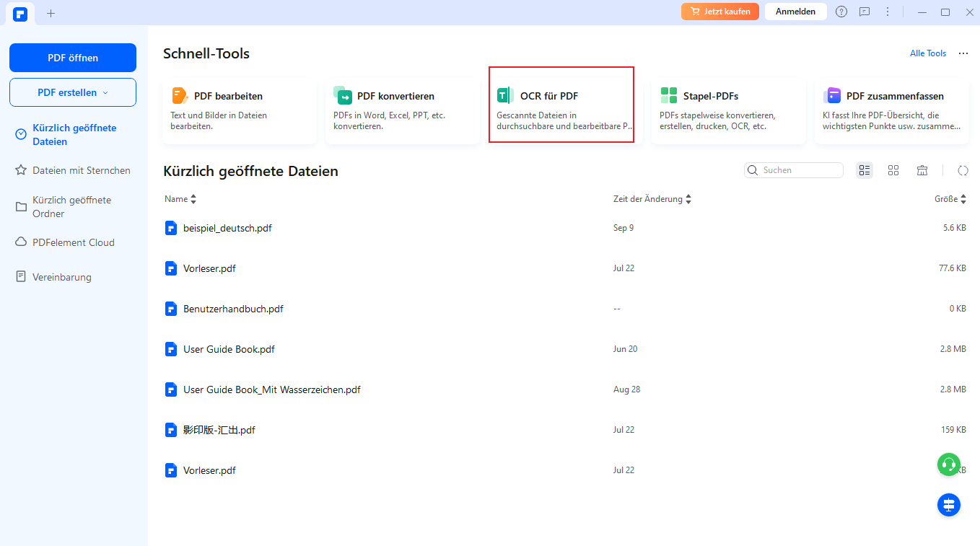Open the green headset support icon
Screen dimensions: 980x546
949,464
